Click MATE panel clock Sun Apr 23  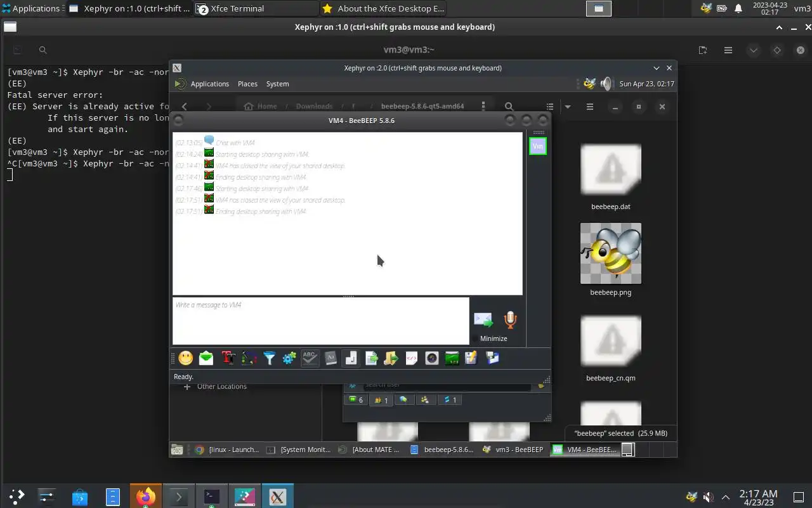[x=646, y=84]
